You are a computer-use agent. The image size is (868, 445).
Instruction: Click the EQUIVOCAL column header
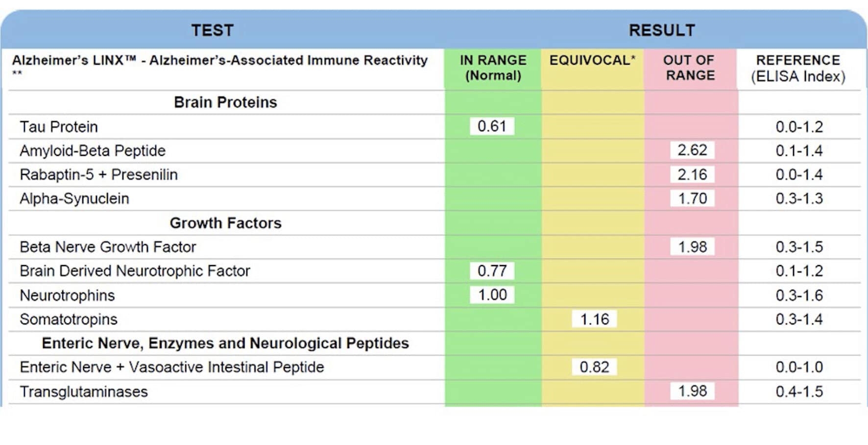coord(592,60)
